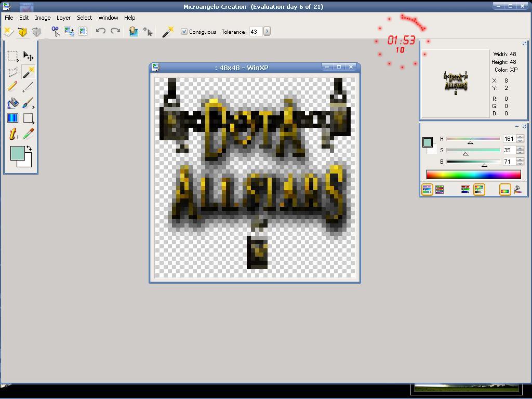532x399 pixels.
Task: Click the icon preview thumbnail in the info panel
Action: 456,83
